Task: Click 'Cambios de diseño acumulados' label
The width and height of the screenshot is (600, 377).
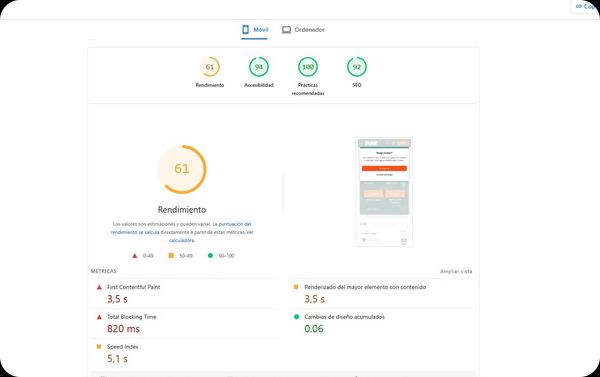Action: click(x=344, y=317)
